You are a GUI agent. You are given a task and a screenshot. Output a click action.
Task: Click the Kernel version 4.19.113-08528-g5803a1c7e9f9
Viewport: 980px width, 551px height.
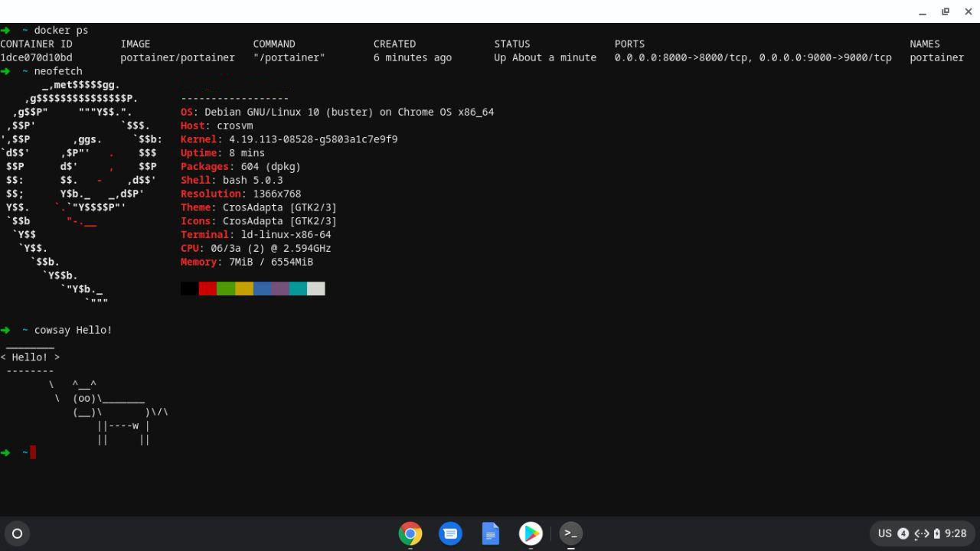313,139
